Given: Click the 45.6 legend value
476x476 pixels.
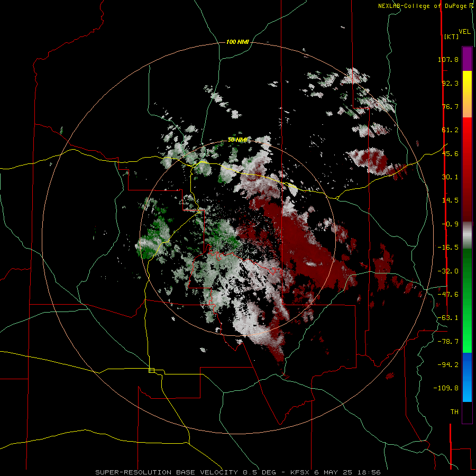Looking at the screenshot, I should click(x=450, y=153).
